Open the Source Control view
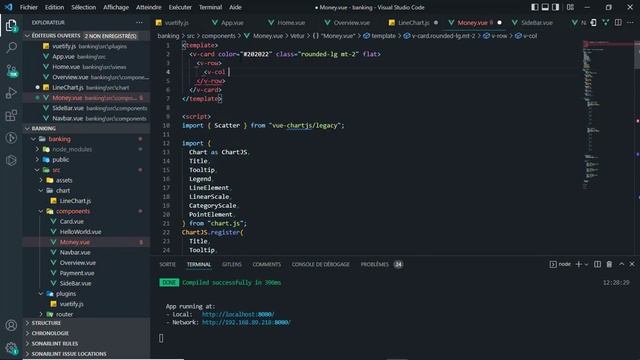 coord(11,71)
